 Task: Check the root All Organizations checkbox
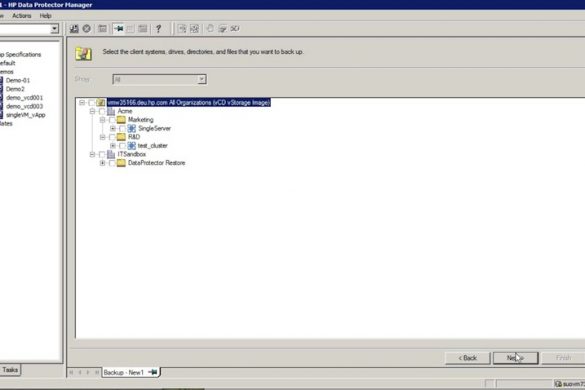(91, 103)
